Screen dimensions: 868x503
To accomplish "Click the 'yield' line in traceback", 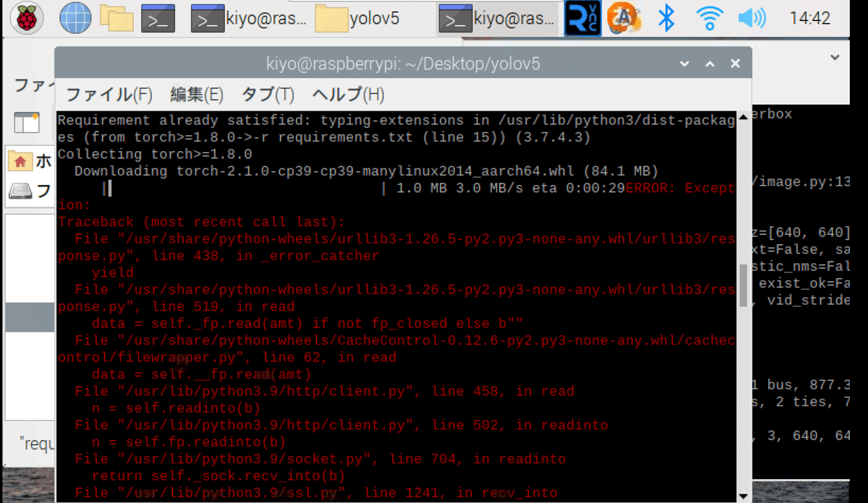I will tap(113, 273).
